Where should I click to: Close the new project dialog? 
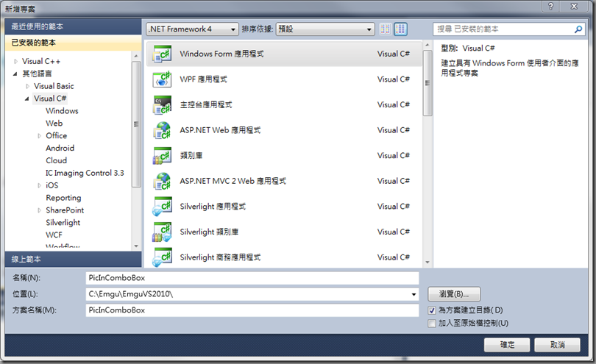click(x=575, y=6)
